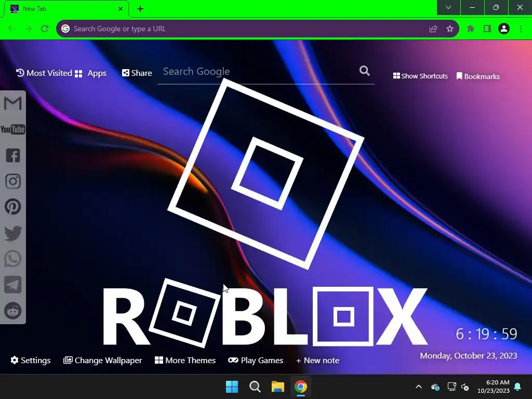Screen dimensions: 532x399
Task: Reload the current page
Action: point(45,29)
